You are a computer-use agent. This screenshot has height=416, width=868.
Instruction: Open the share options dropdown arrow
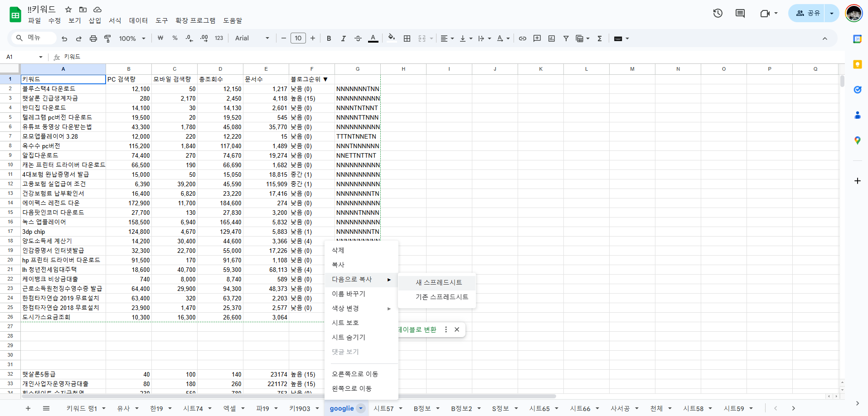[x=832, y=13]
